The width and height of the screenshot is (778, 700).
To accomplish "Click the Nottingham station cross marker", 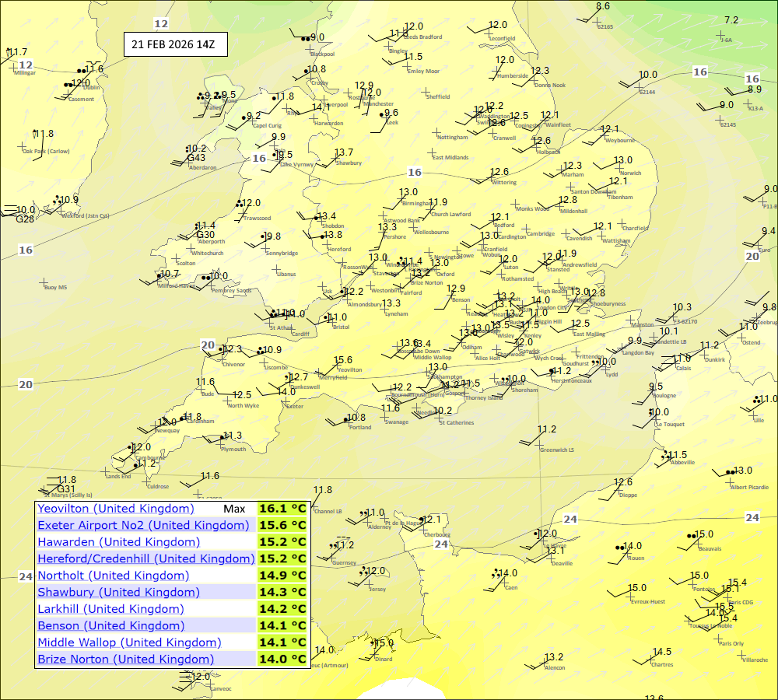I will 437,132.
